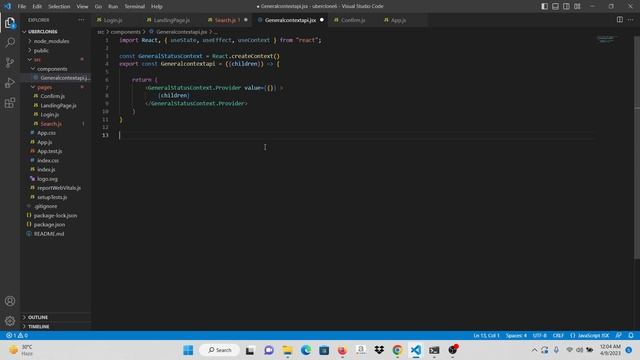Image resolution: width=640 pixels, height=360 pixels.
Task: Click the Ln 13, Col 1 status item
Action: coord(486,336)
